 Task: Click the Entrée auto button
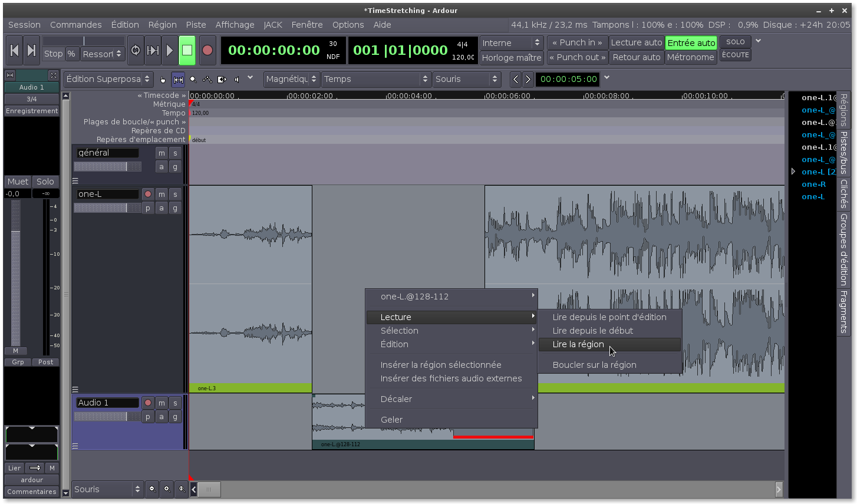click(691, 43)
